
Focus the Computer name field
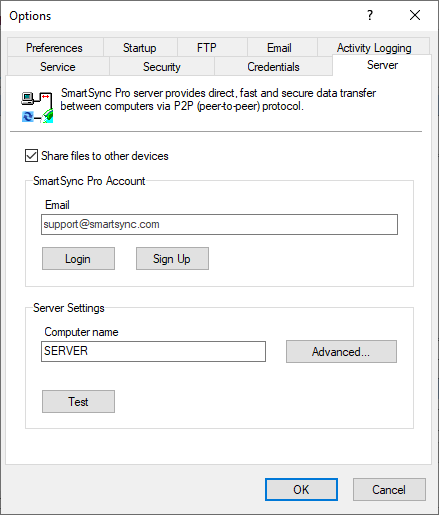(x=153, y=351)
